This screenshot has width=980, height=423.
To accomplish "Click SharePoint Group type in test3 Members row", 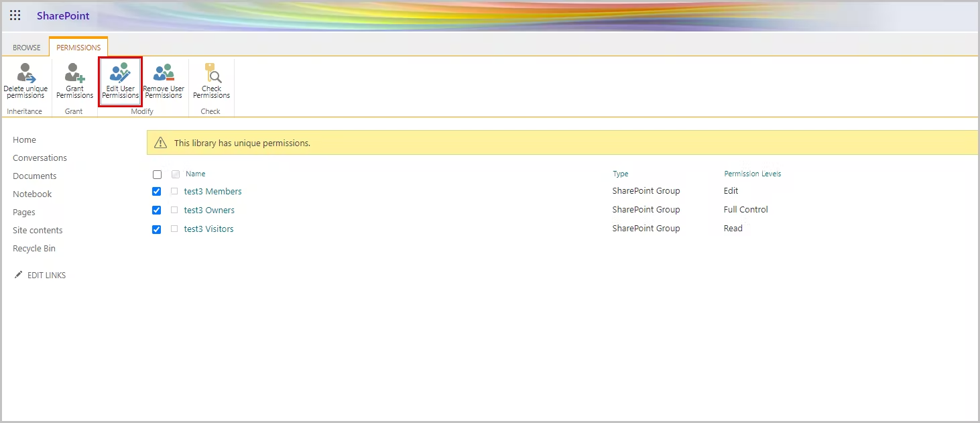I will [x=646, y=190].
